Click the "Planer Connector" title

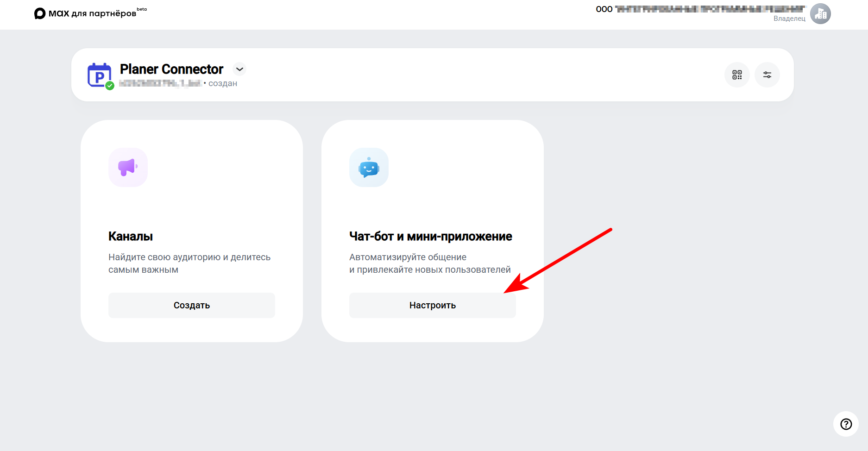[171, 69]
